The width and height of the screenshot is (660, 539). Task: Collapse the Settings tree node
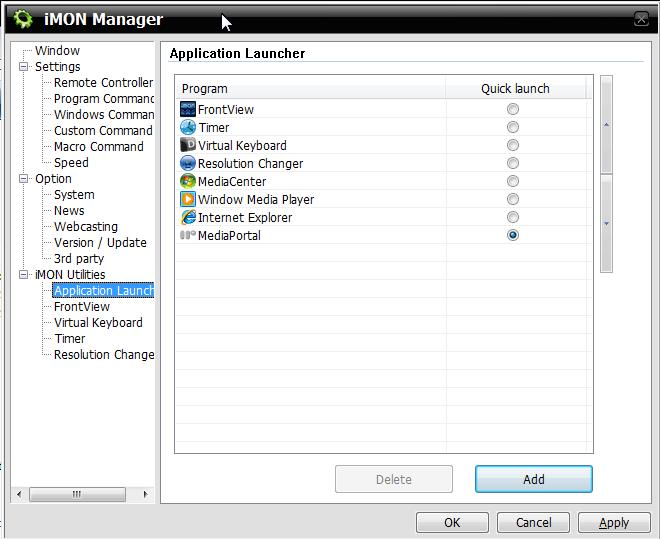(x=25, y=67)
